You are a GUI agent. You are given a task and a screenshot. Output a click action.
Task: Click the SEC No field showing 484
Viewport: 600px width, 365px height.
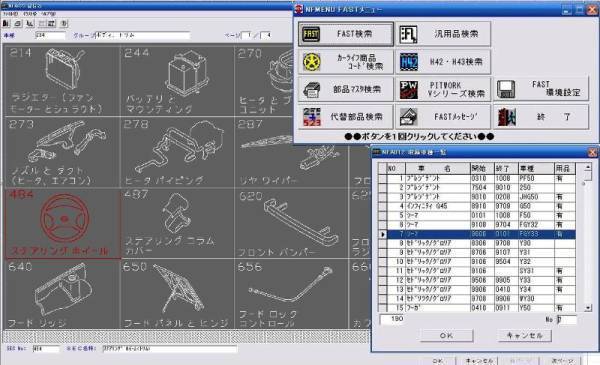[x=46, y=349]
